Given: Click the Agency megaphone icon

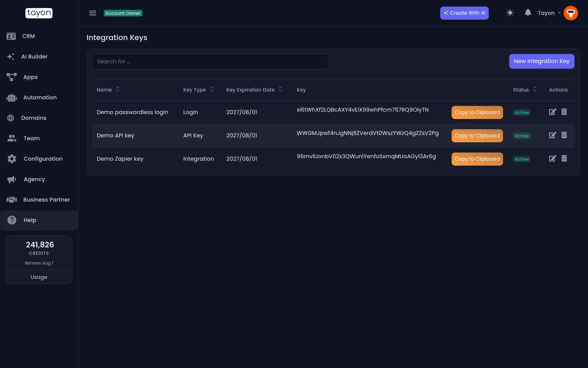Looking at the screenshot, I should 12,179.
